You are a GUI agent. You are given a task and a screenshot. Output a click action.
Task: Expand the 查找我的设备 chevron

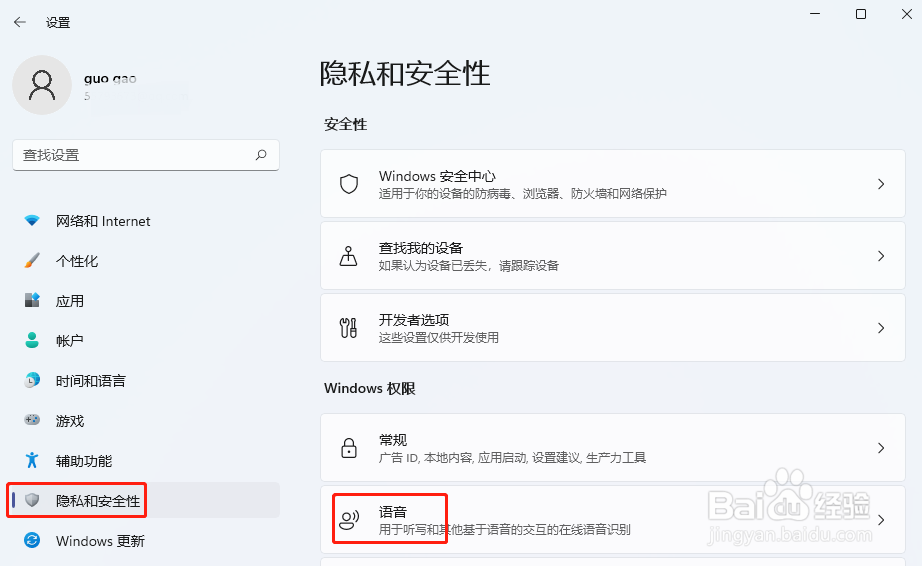tap(881, 256)
